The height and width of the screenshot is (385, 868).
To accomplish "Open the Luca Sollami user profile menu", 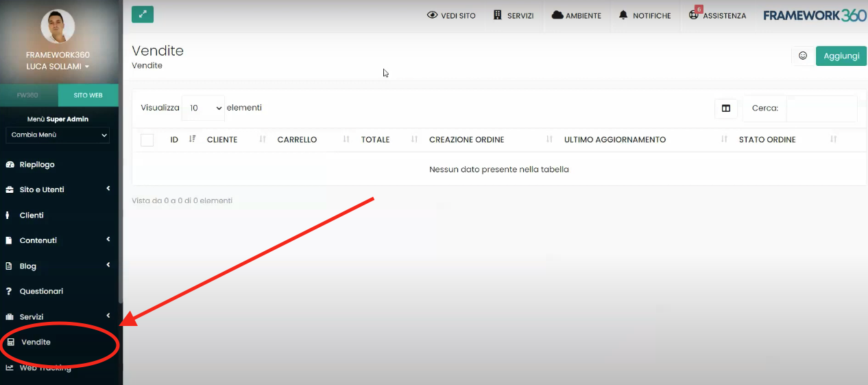I will coord(58,67).
